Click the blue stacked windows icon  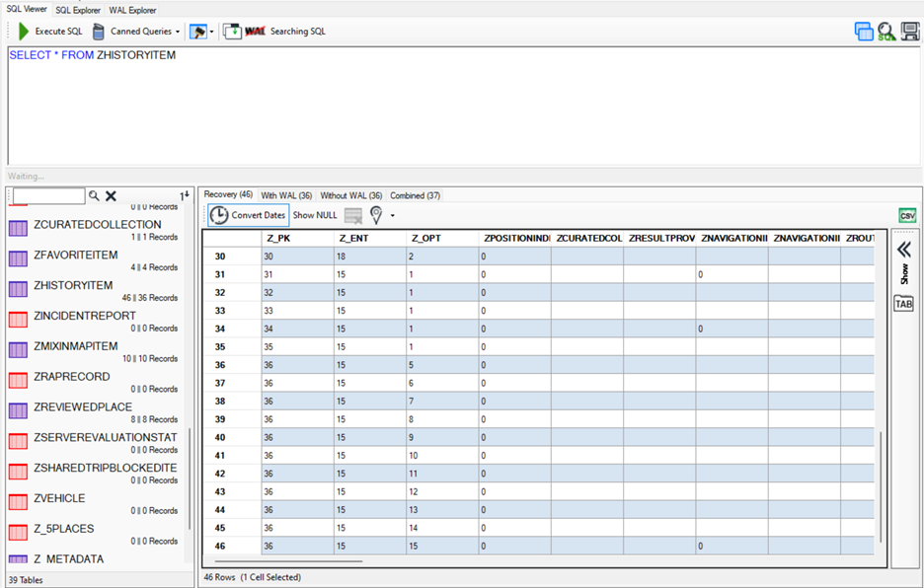(x=864, y=32)
